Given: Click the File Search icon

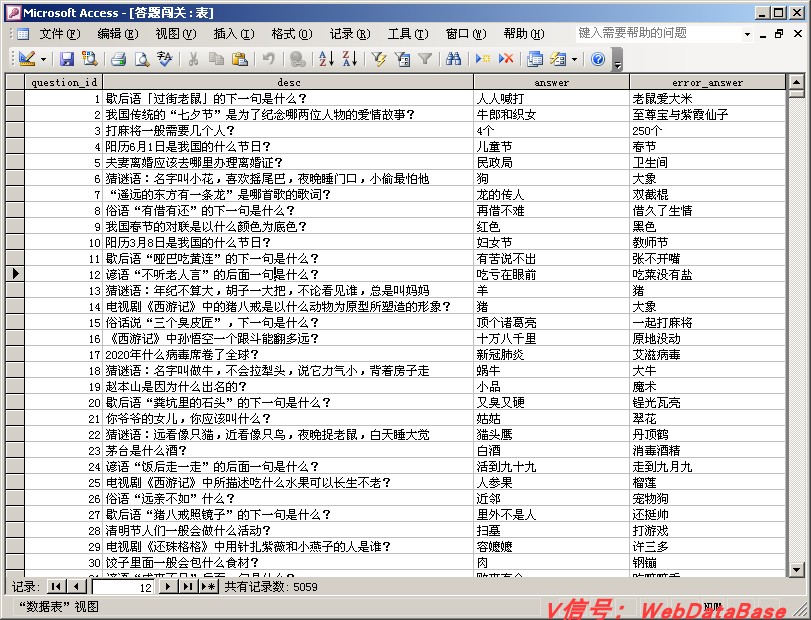Looking at the screenshot, I should pos(89,59).
